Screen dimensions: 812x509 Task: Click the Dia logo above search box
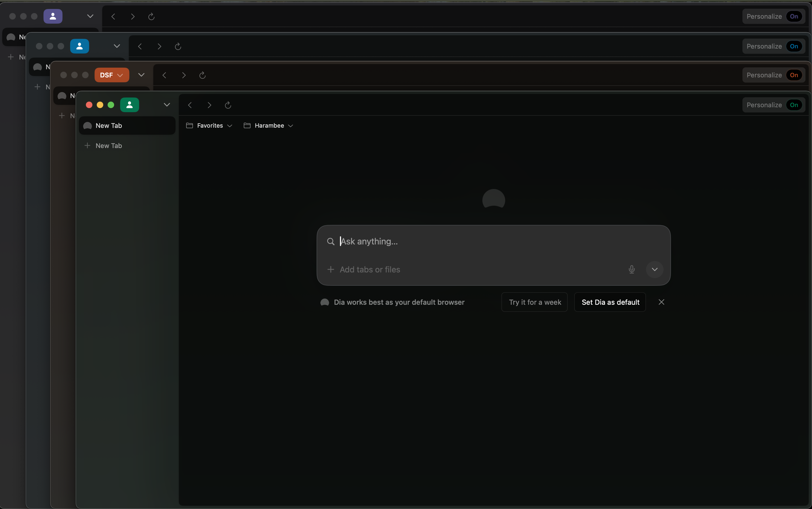(x=494, y=199)
